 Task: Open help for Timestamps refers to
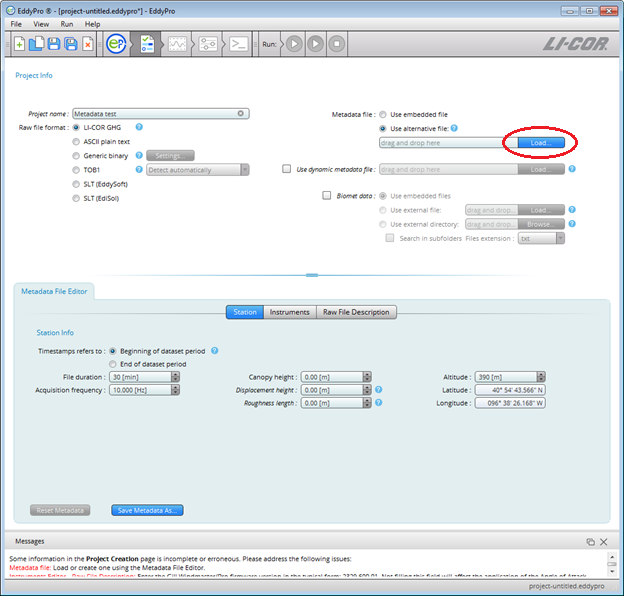tap(214, 351)
